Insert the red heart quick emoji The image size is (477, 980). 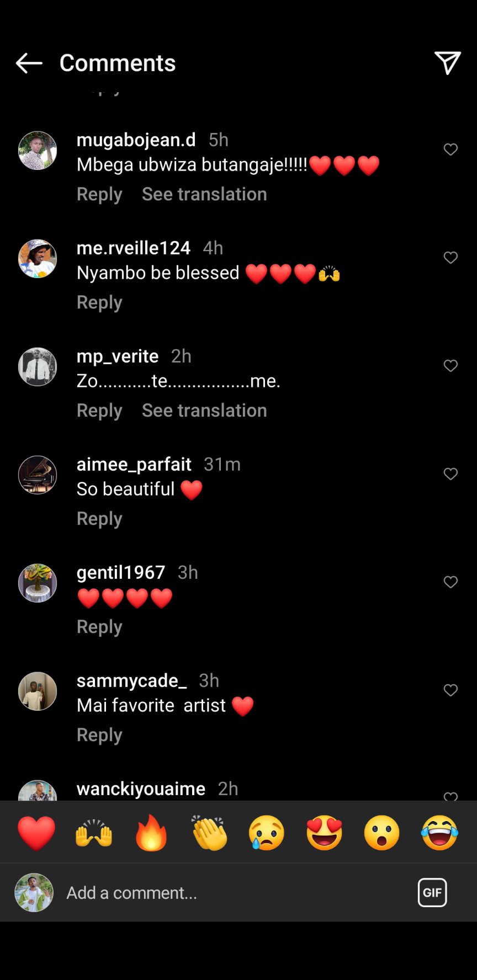pyautogui.click(x=36, y=833)
